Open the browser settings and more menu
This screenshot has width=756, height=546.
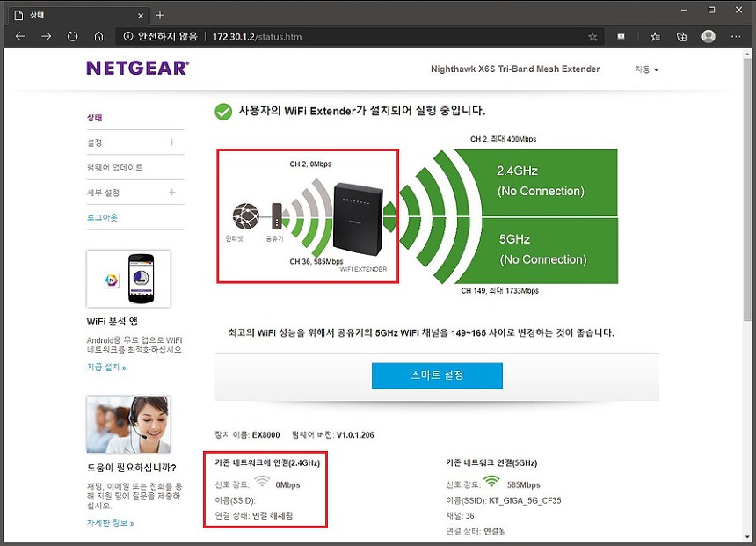tap(735, 36)
